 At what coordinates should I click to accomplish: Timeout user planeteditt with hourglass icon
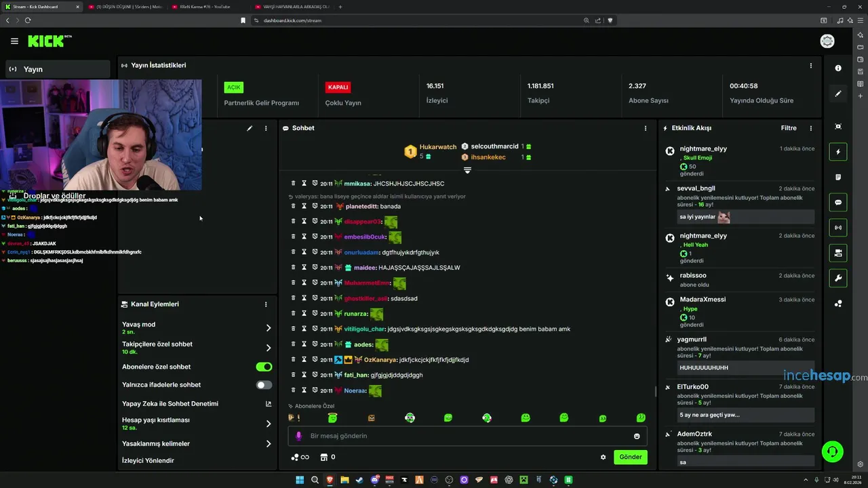304,206
